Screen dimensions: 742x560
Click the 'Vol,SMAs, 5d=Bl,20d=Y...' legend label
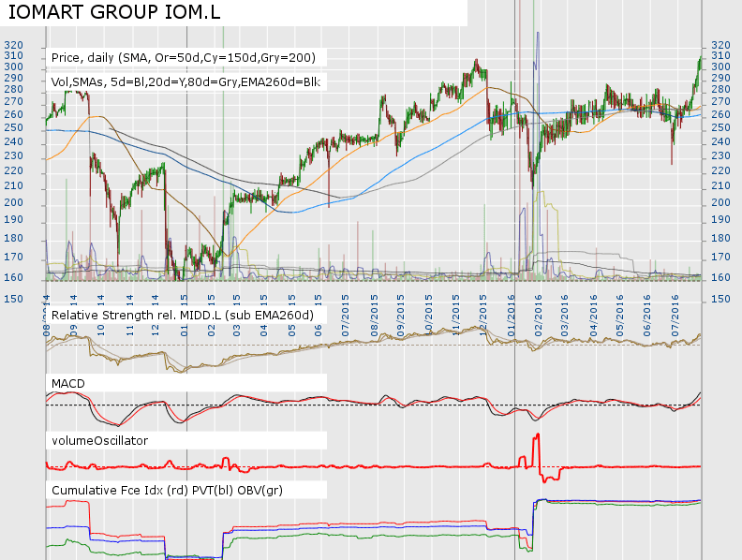pyautogui.click(x=185, y=82)
